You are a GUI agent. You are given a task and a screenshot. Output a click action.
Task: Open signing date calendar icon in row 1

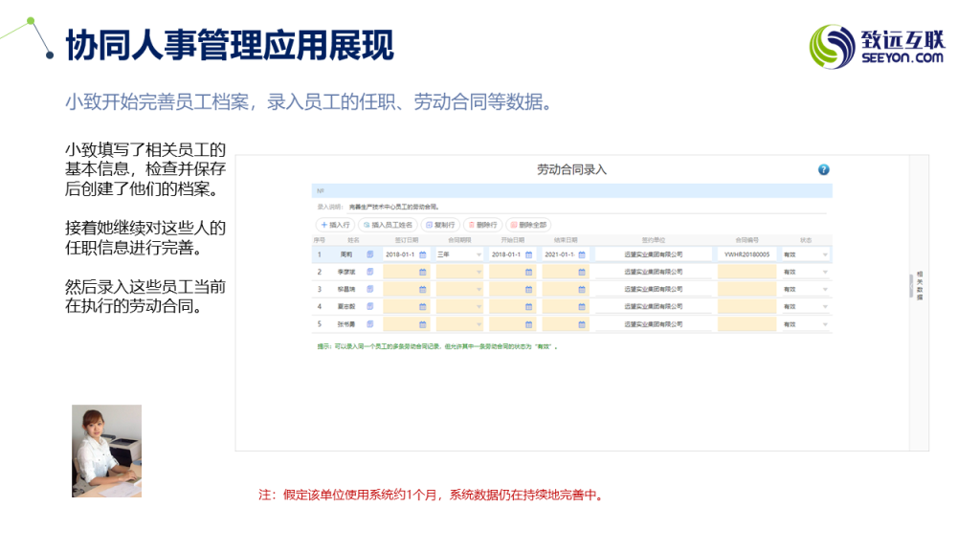click(x=423, y=255)
